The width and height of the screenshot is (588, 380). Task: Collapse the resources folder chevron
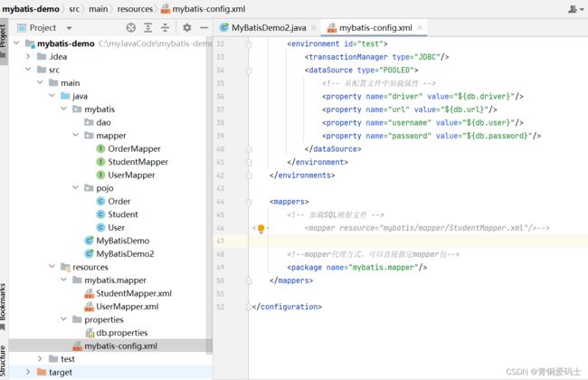tap(52, 266)
